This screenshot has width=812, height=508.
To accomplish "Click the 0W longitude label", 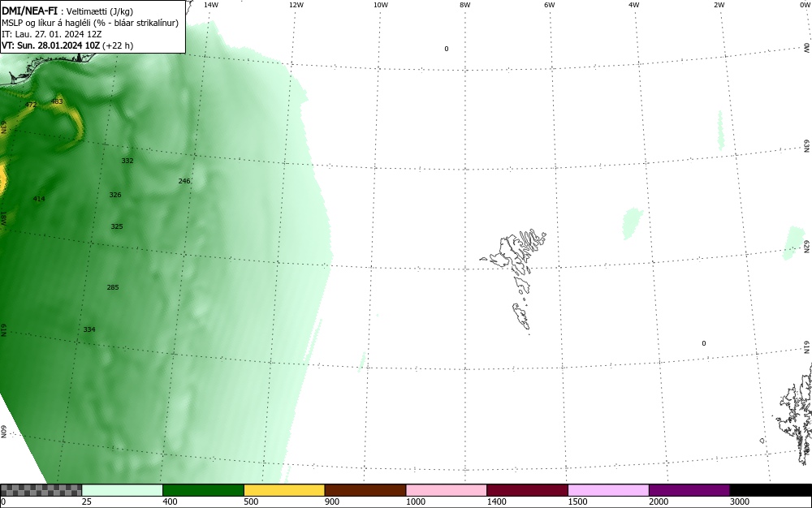I will (x=804, y=5).
